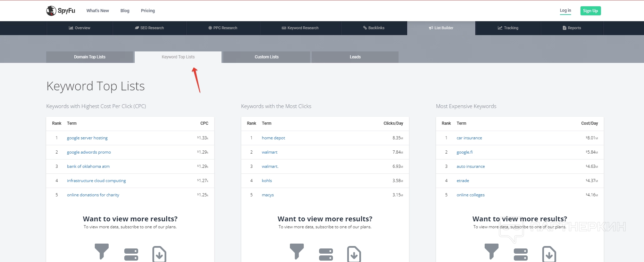Open the Pricing page
The height and width of the screenshot is (262, 644).
point(148,11)
